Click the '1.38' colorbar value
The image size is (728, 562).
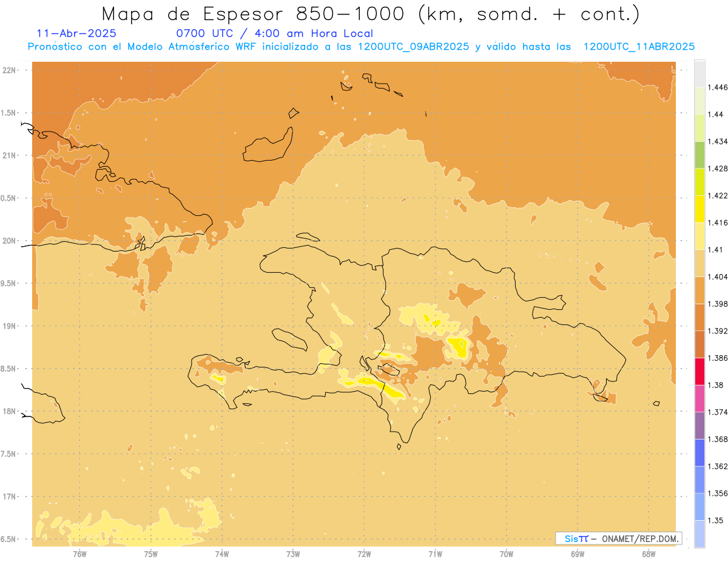tap(716, 385)
